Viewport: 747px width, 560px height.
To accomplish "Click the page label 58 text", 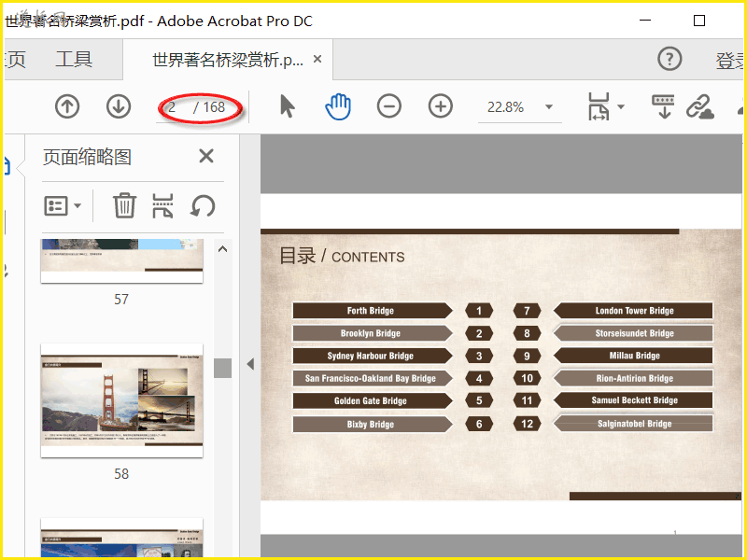I will (x=121, y=474).
